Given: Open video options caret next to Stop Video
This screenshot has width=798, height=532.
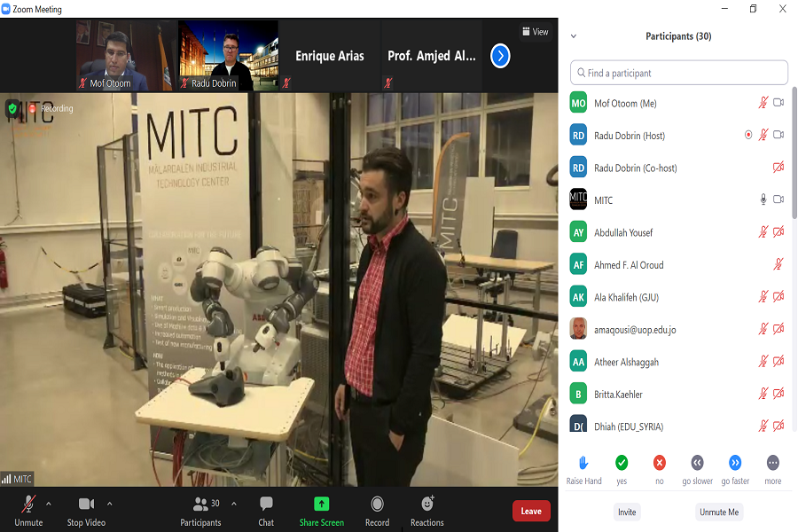Looking at the screenshot, I should coord(109,504).
